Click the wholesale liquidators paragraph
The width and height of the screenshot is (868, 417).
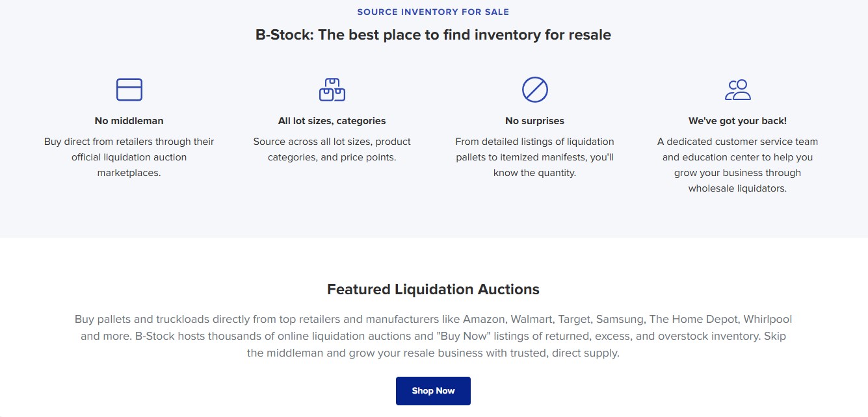pyautogui.click(x=737, y=164)
